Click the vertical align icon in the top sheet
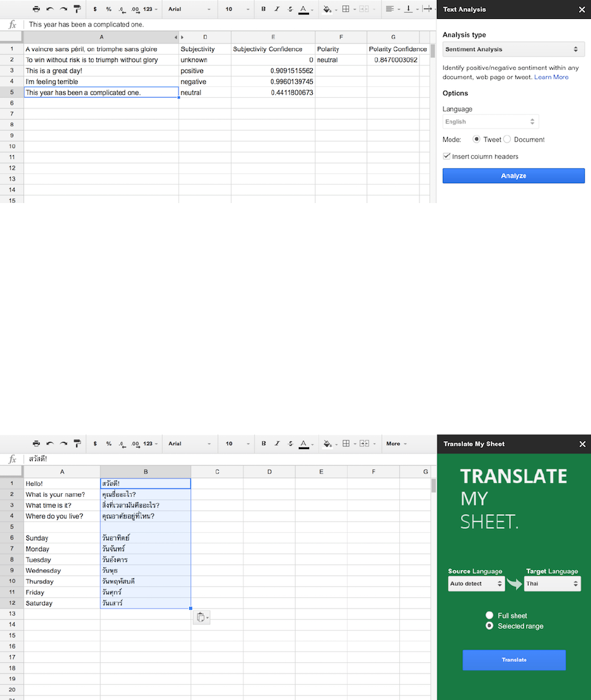591x700 pixels. (x=410, y=9)
